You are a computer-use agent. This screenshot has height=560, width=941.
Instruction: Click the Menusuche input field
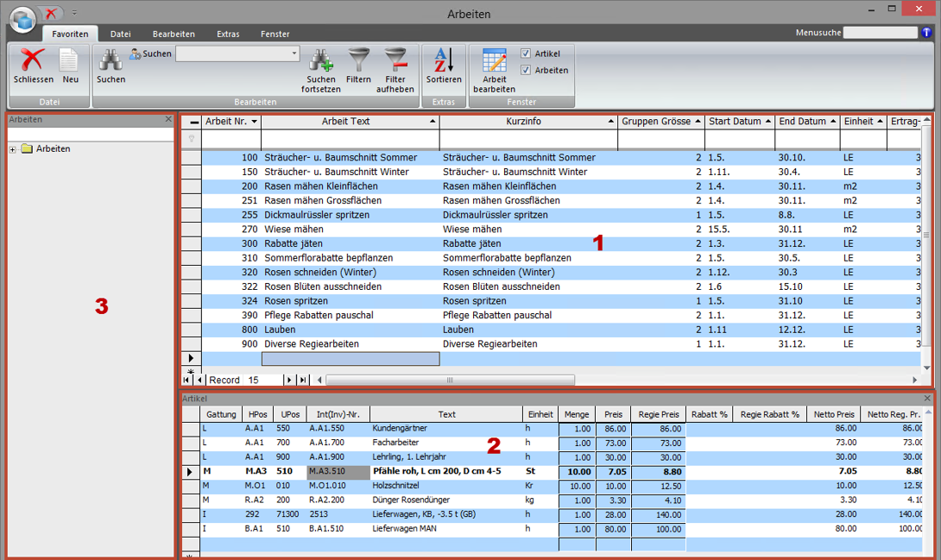[880, 33]
